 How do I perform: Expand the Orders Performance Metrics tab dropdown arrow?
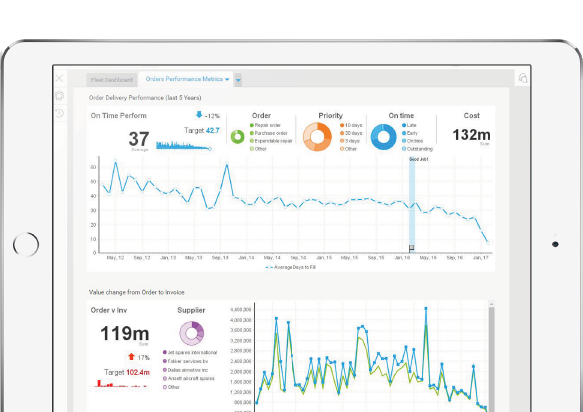[227, 79]
